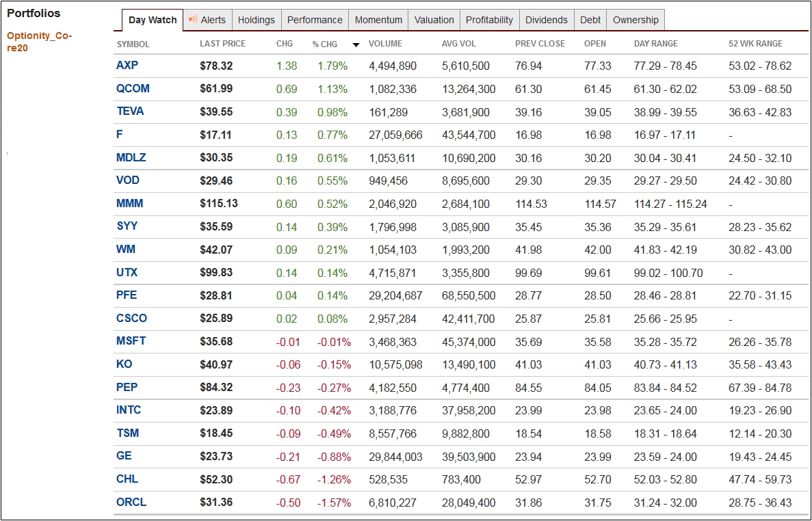Sort by the % CHG column header

[325, 44]
